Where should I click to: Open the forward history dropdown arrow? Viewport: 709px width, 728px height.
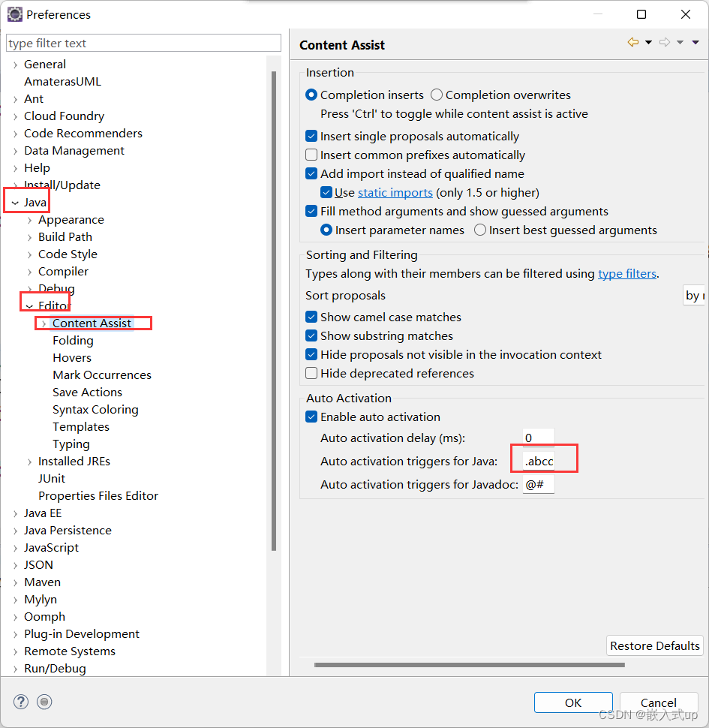[x=680, y=42]
